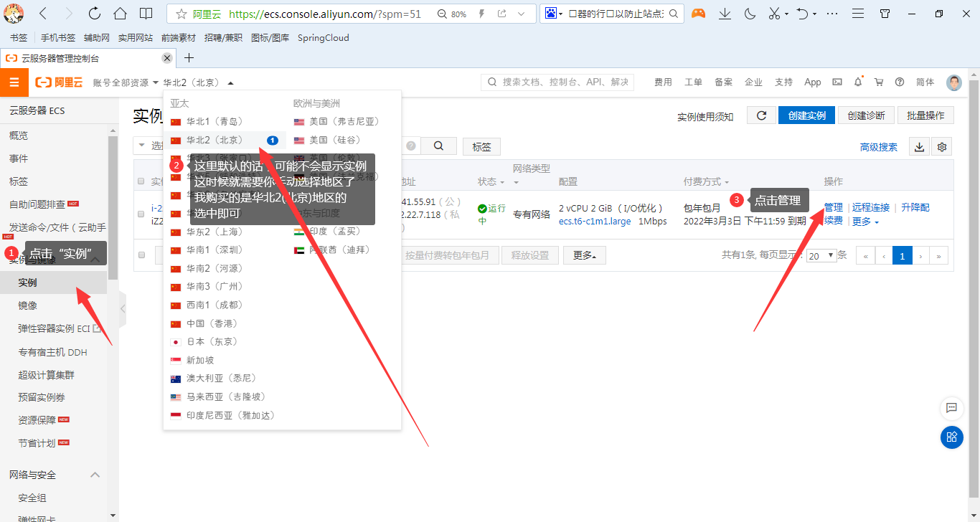Image resolution: width=980 pixels, height=522 pixels.
Task: Open the browser hamburger menu
Action: coord(857,14)
